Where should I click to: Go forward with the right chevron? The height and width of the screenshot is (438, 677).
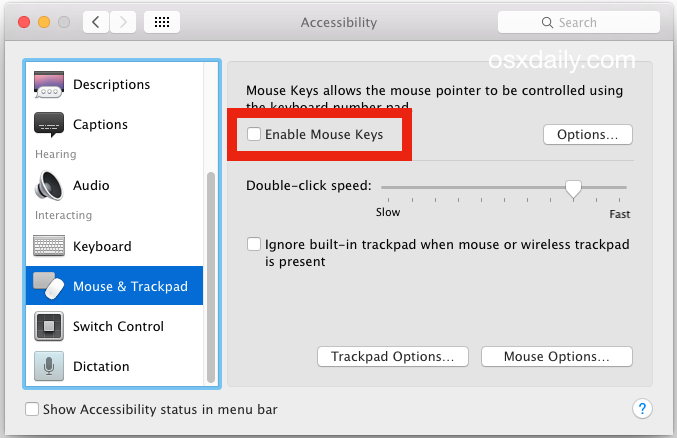tap(123, 22)
